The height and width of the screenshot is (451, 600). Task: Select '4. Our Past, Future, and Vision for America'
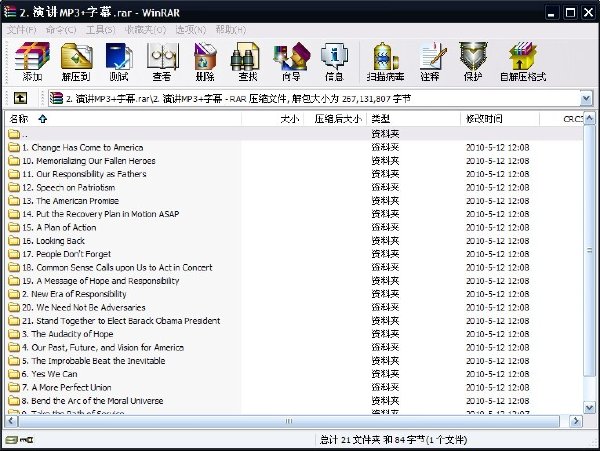[x=103, y=347]
